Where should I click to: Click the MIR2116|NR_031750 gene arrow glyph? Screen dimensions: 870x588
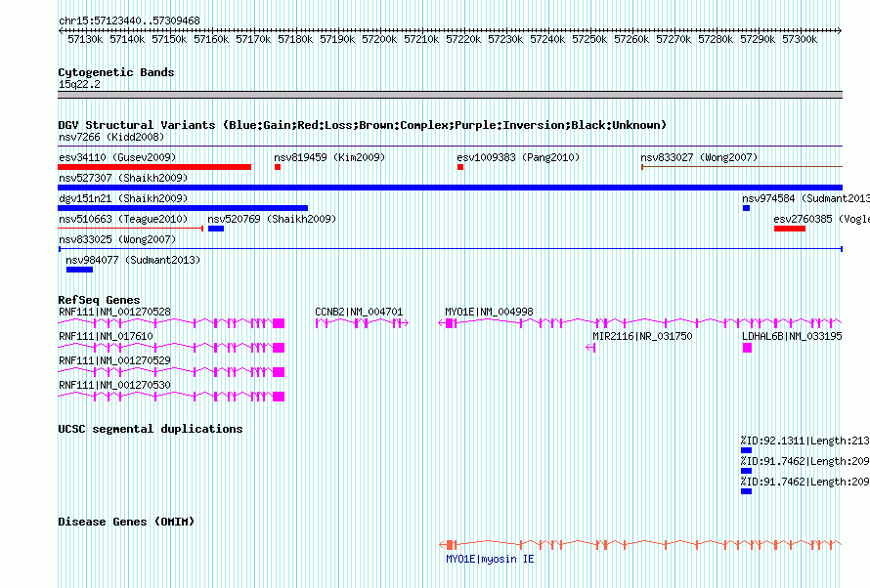click(x=590, y=348)
